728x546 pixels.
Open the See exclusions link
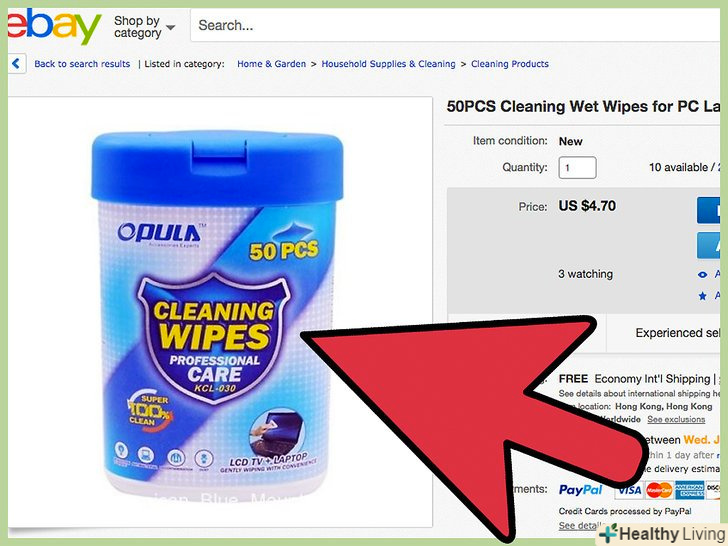(x=676, y=419)
